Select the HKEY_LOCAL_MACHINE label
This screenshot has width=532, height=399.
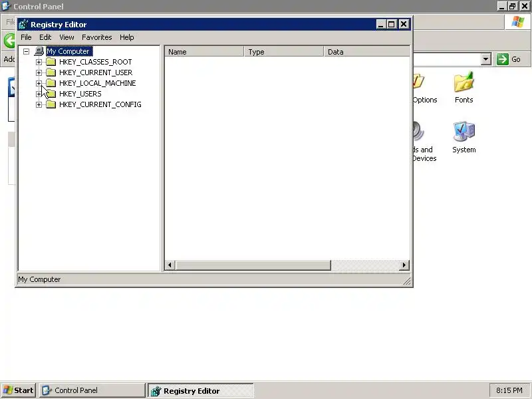click(x=97, y=83)
